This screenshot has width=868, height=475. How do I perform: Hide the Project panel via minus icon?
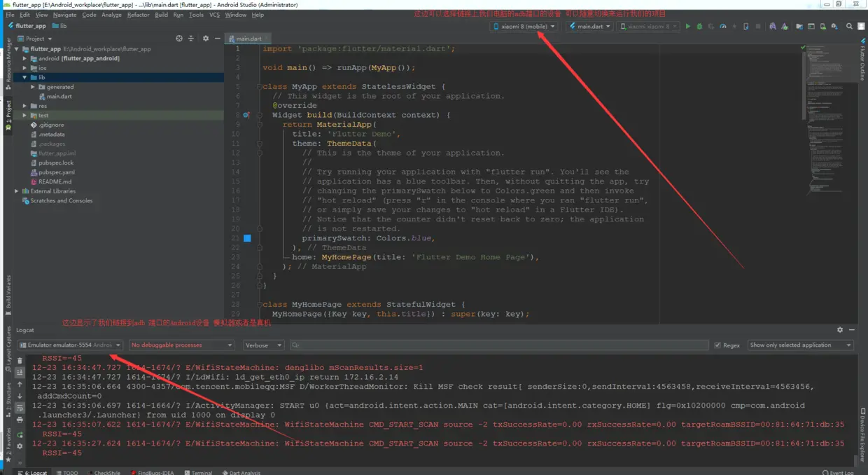217,39
